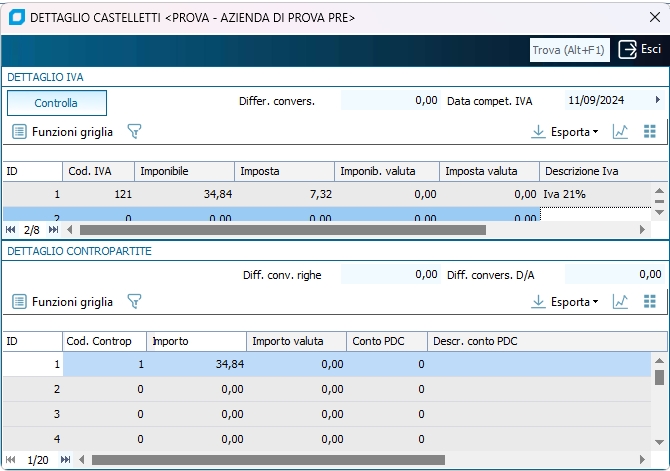
Task: Click the Descr. conto PDC column header
Action: (x=547, y=341)
